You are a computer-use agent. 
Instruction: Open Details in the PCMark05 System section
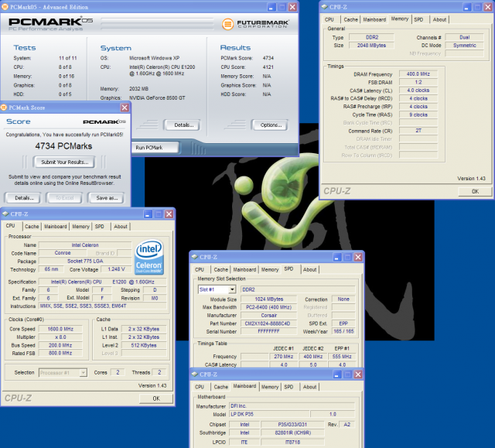pos(182,125)
